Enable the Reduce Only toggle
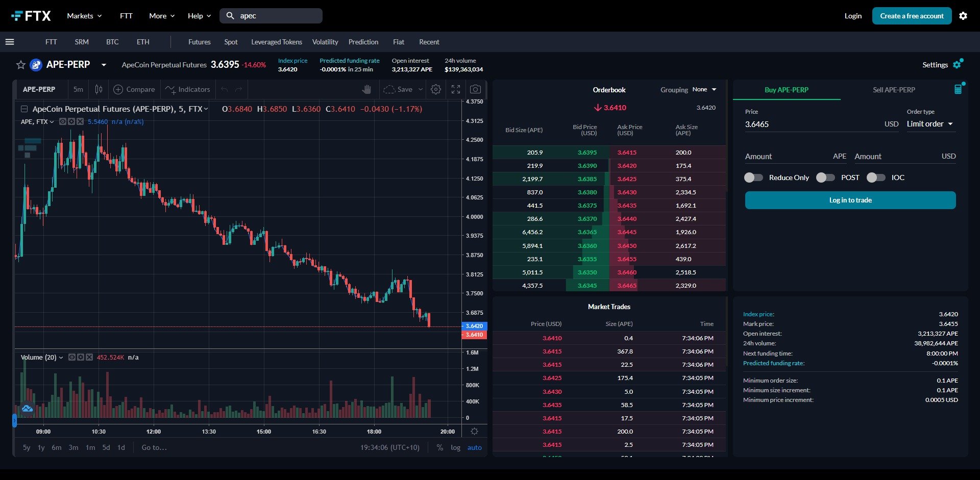980x480 pixels. click(x=753, y=178)
